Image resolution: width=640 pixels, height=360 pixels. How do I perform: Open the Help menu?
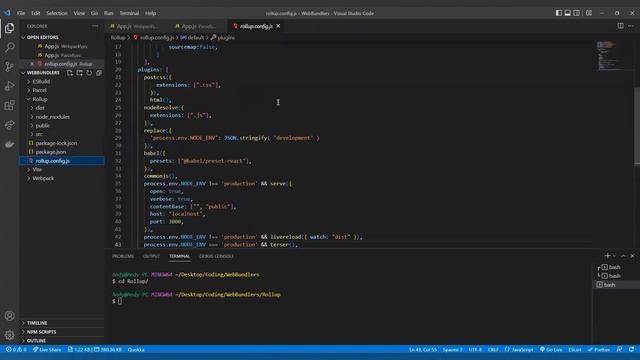coord(150,13)
